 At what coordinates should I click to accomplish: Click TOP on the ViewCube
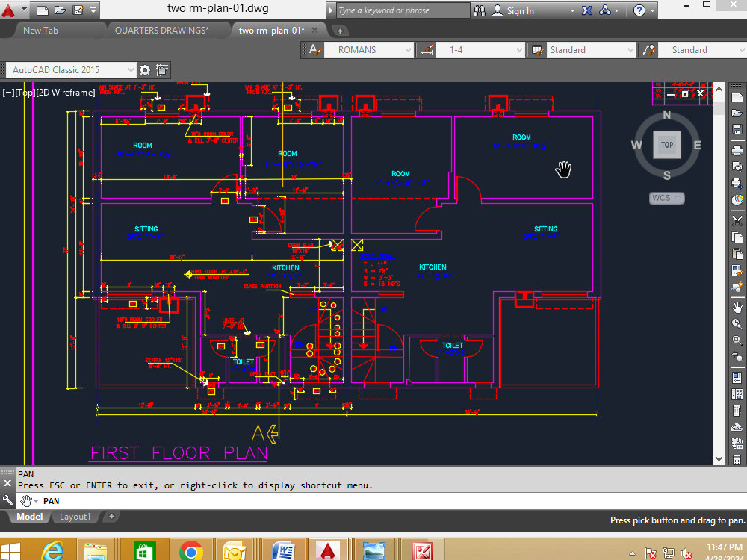[666, 145]
